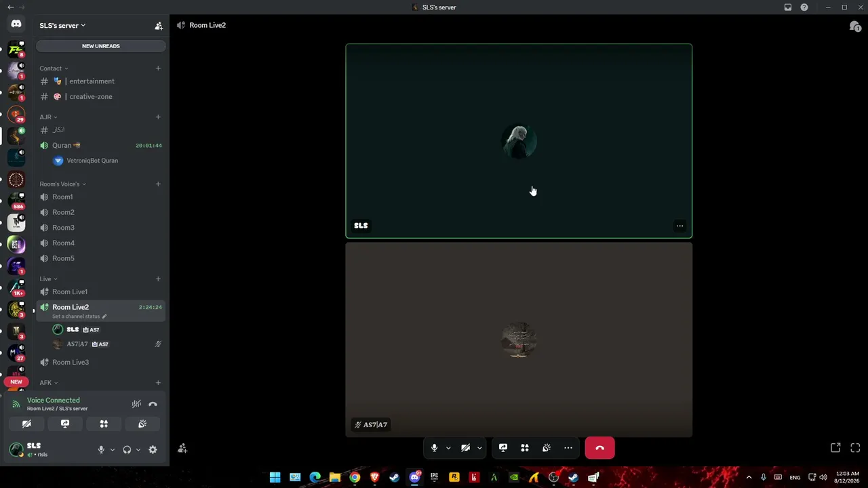The image size is (868, 488).
Task: Open microphone options arrow in call control bar
Action: 448,448
